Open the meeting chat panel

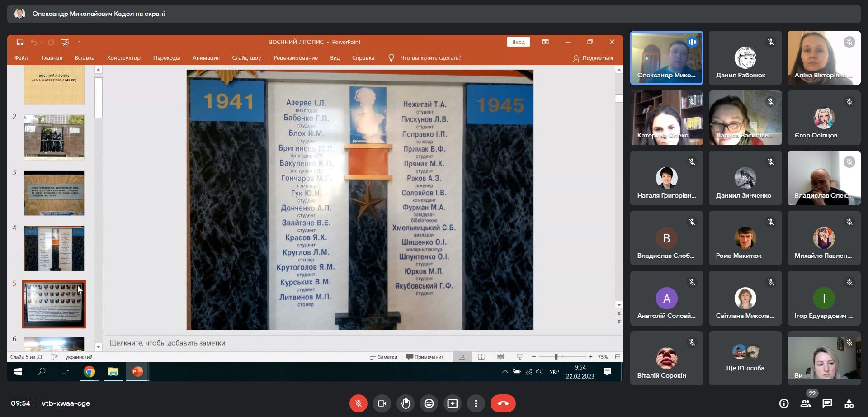(827, 403)
